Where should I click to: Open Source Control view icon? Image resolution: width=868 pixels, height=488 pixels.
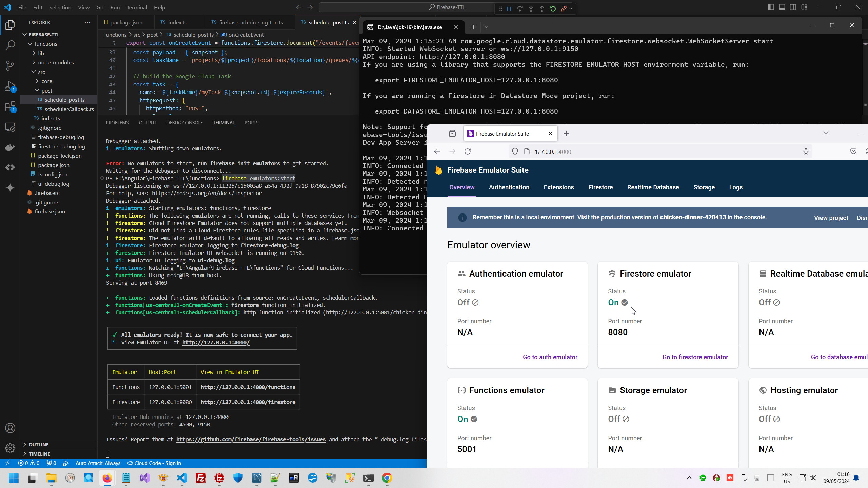click(10, 65)
